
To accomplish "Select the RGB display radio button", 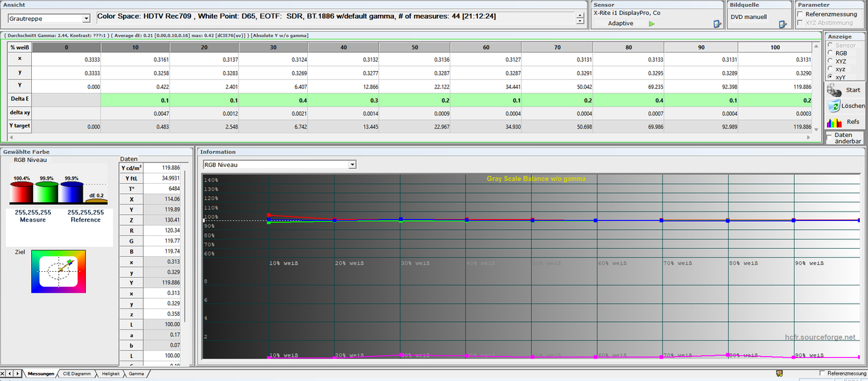I will tap(830, 53).
